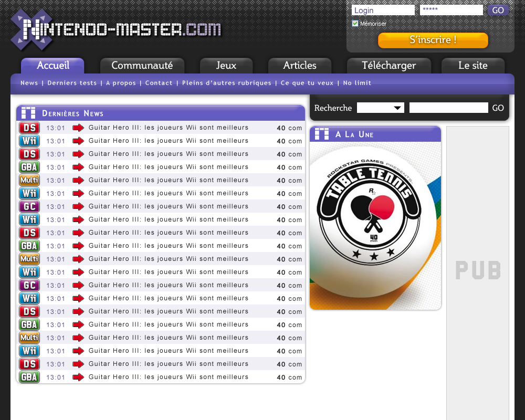Open the Contact link
This screenshot has height=420, width=525.
click(x=159, y=83)
